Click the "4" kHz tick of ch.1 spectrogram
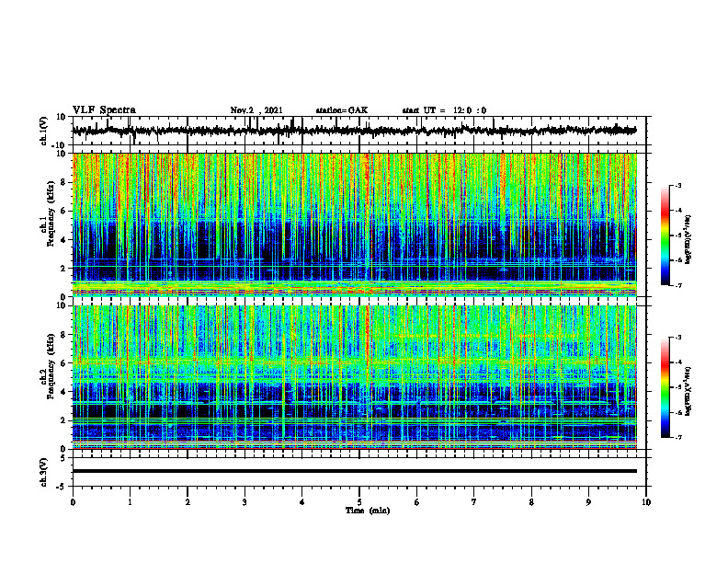 tap(64, 240)
